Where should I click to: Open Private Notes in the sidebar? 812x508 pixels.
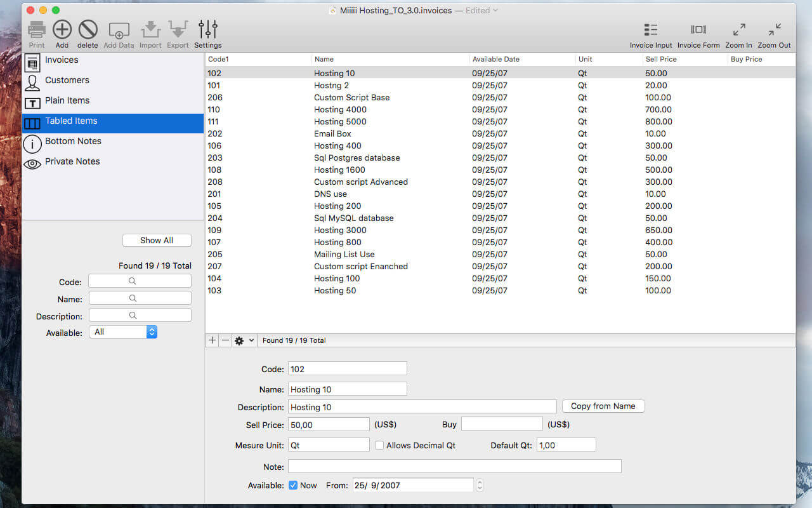click(113, 163)
